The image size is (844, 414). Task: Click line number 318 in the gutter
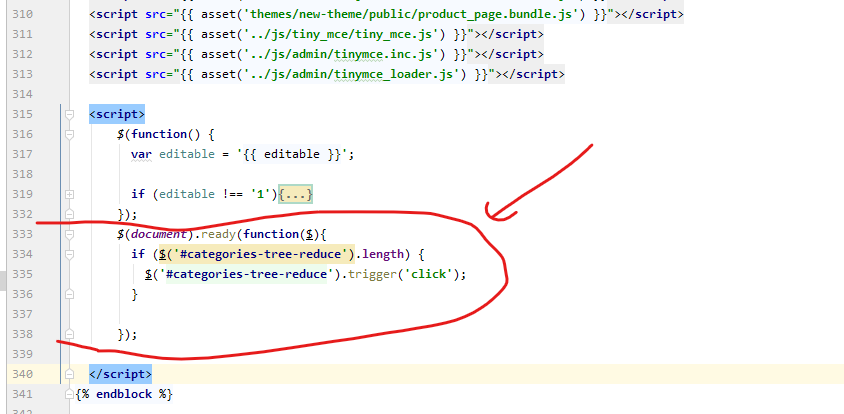pyautogui.click(x=22, y=174)
